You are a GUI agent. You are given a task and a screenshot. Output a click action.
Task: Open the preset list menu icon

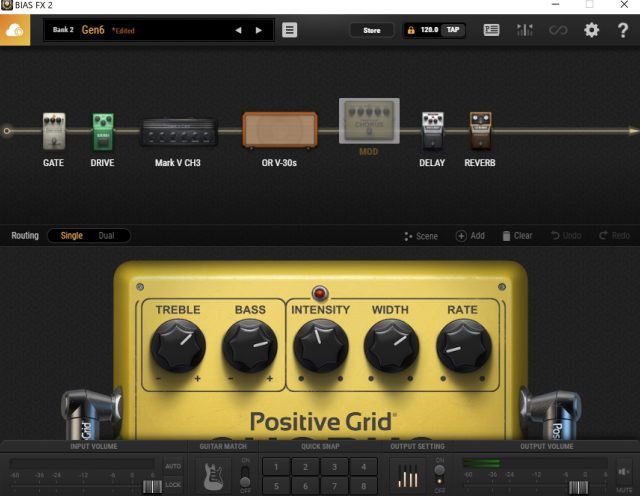[x=289, y=30]
